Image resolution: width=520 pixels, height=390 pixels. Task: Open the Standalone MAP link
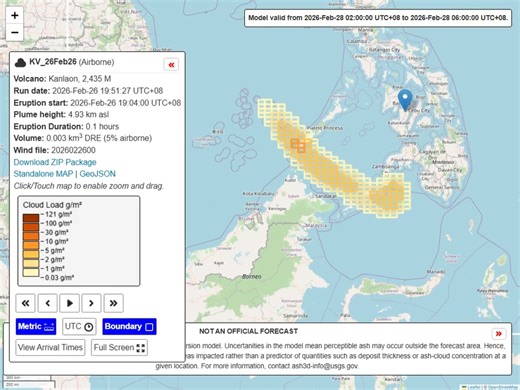pos(43,174)
